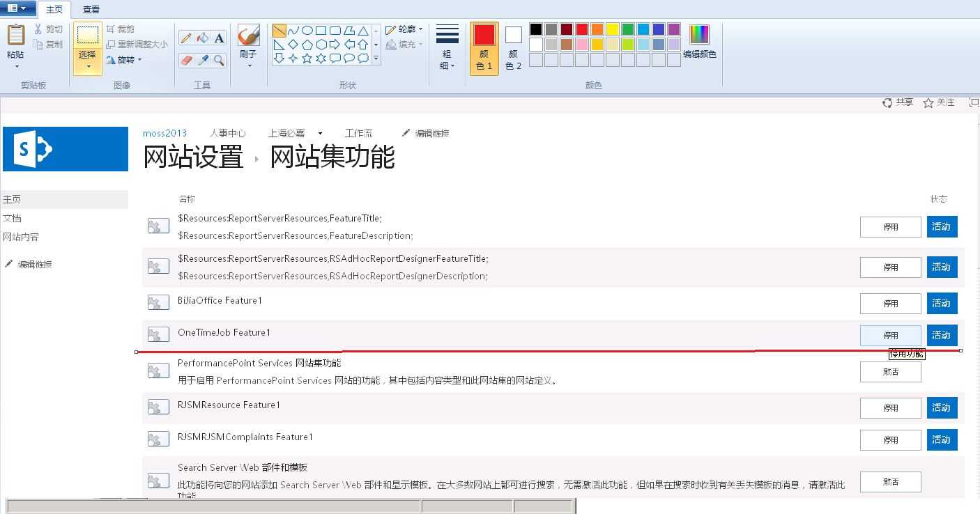The height and width of the screenshot is (514, 980).
Task: Pick the Polygon shape
Action: [349, 31]
